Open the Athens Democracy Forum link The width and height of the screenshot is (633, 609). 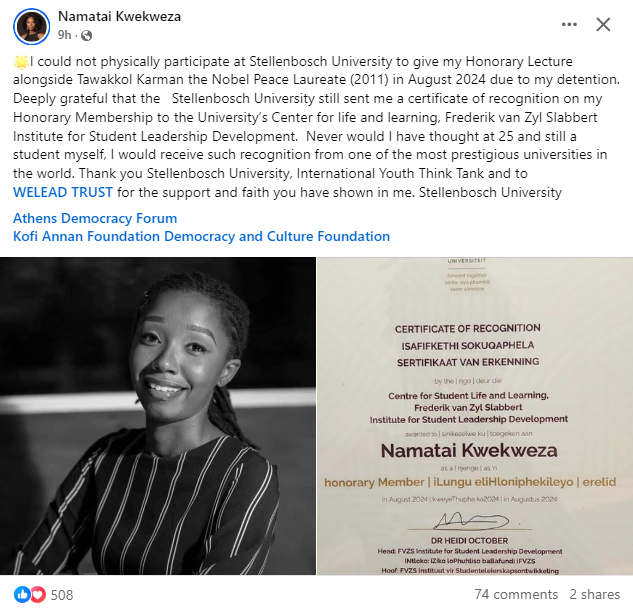point(95,218)
